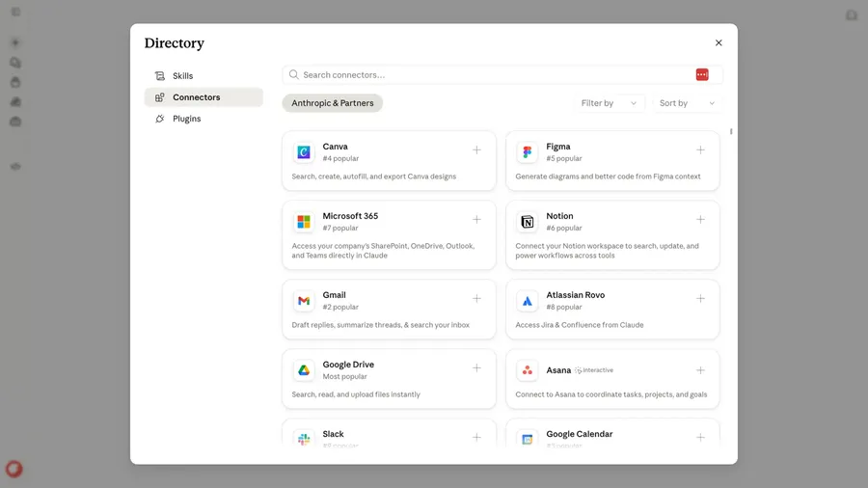Add the Google Calendar connector plus icon
The image size is (868, 488).
[x=700, y=438]
